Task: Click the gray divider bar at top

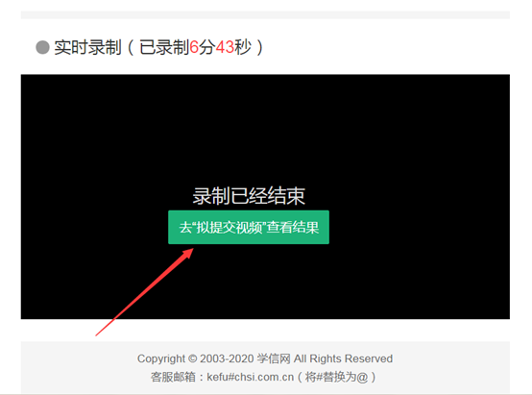Action: (265, 15)
